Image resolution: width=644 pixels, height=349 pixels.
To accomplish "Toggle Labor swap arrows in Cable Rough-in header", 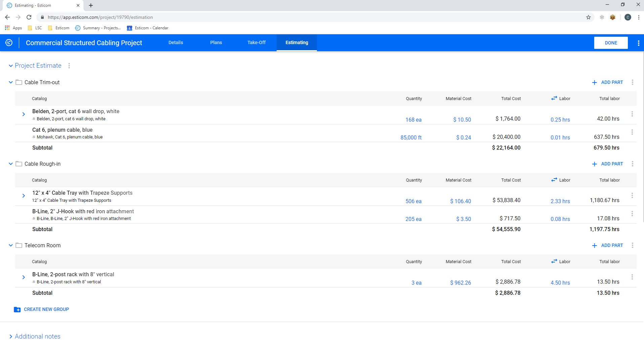I will pyautogui.click(x=554, y=180).
